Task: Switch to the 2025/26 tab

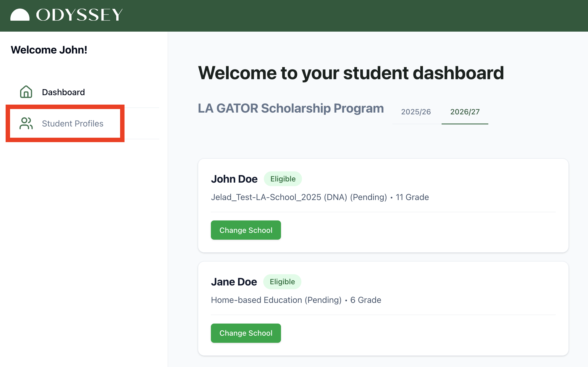Action: (x=416, y=112)
